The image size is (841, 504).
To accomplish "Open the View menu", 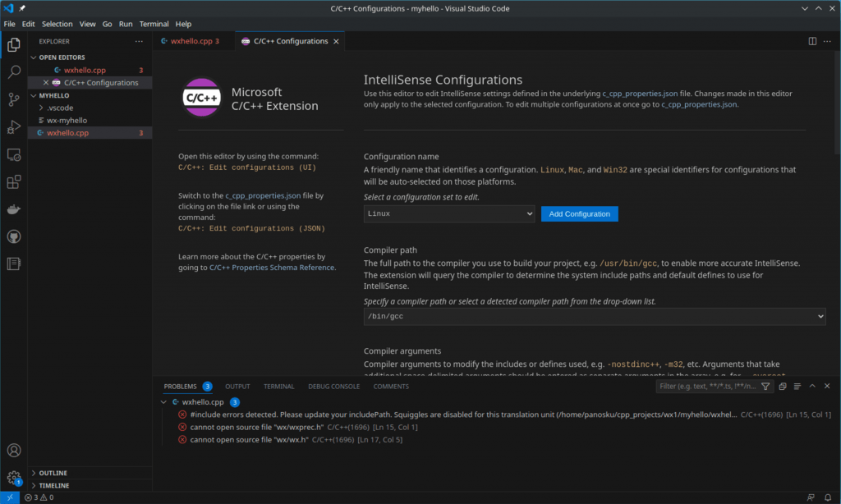I will [x=87, y=24].
